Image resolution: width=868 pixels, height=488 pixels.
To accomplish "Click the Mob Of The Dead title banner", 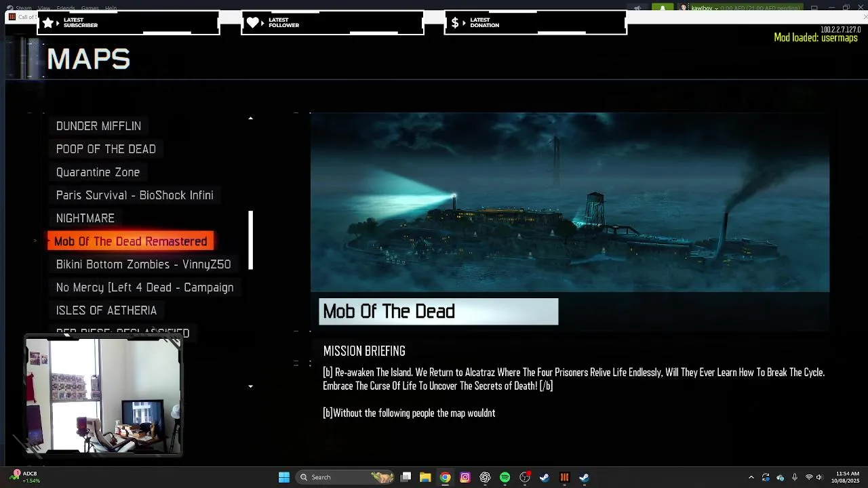I will tap(439, 312).
